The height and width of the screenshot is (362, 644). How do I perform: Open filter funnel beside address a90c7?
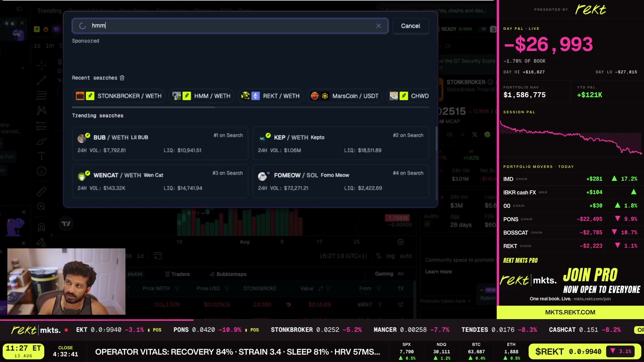click(380, 304)
